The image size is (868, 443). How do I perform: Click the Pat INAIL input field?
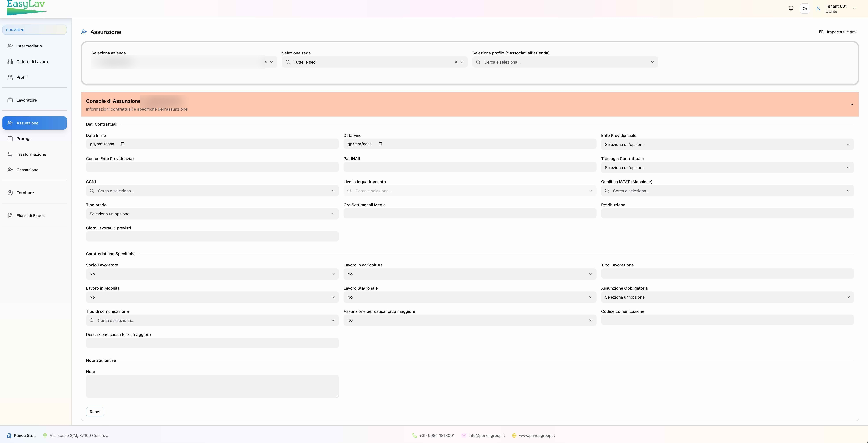[x=470, y=167]
